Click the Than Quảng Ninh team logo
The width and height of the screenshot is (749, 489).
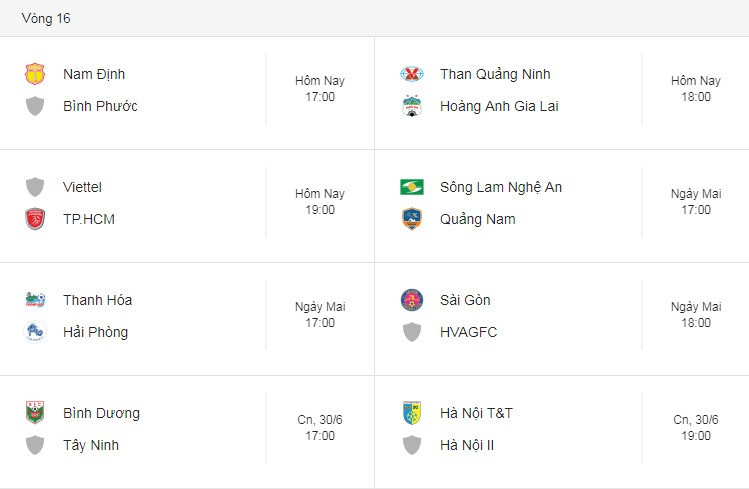tap(412, 74)
